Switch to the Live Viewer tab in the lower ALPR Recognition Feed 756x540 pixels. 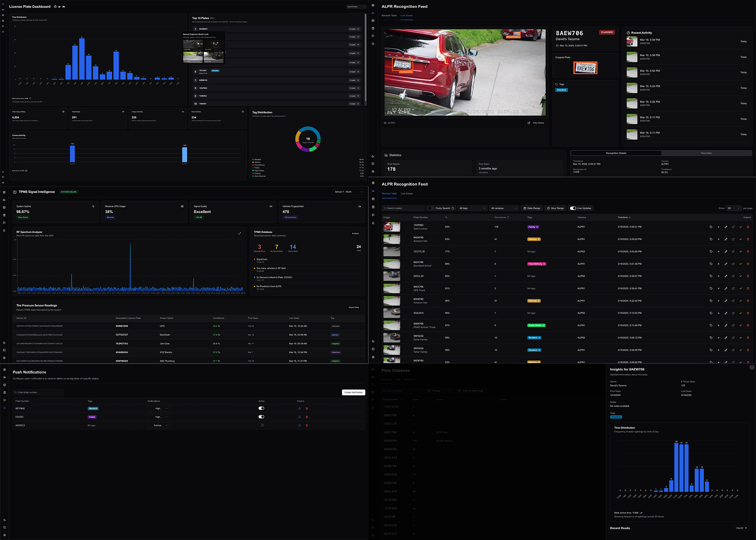(407, 194)
